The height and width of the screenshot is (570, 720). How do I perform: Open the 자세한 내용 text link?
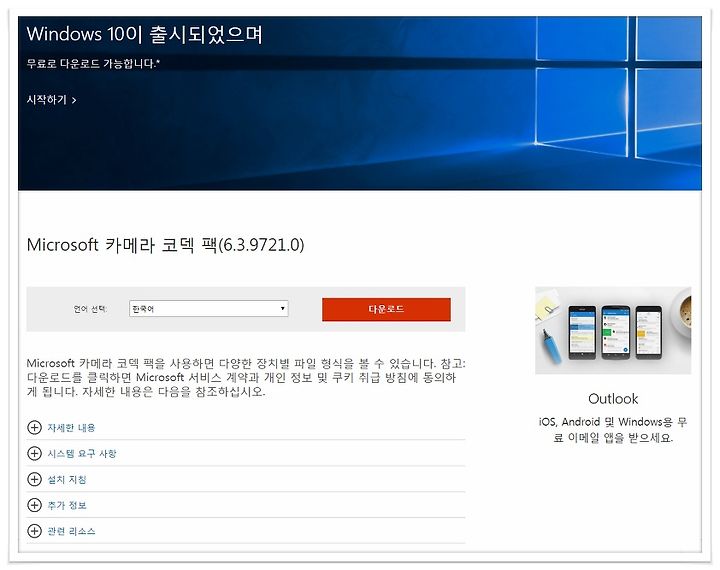(71, 428)
